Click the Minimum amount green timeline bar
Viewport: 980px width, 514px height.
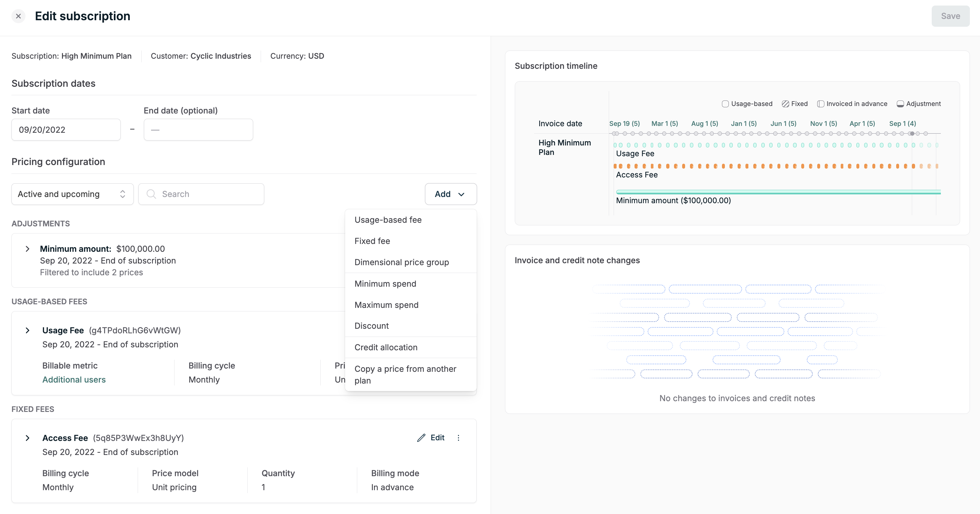click(778, 192)
